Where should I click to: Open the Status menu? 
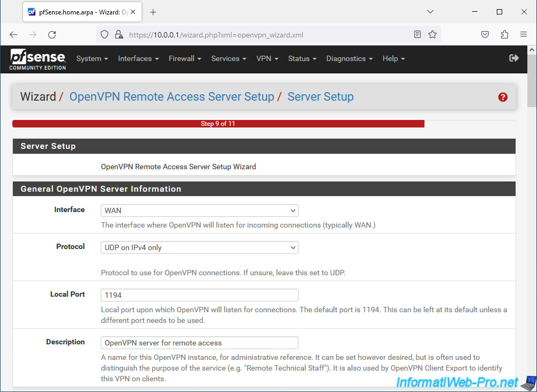302,58
